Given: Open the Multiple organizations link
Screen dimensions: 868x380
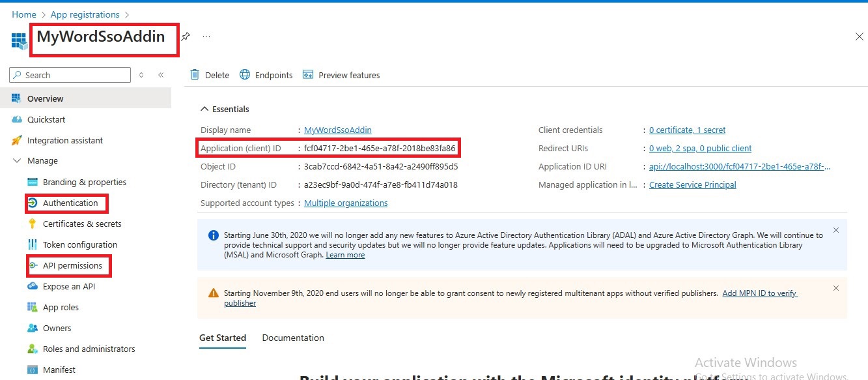Looking at the screenshot, I should [346, 203].
